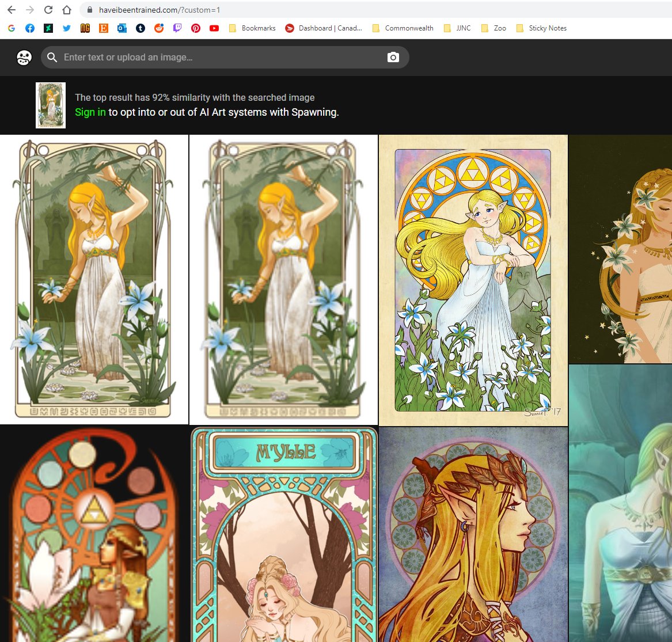Screen dimensions: 672x642
Task: Click the search magnifier icon
Action: pyautogui.click(x=52, y=58)
